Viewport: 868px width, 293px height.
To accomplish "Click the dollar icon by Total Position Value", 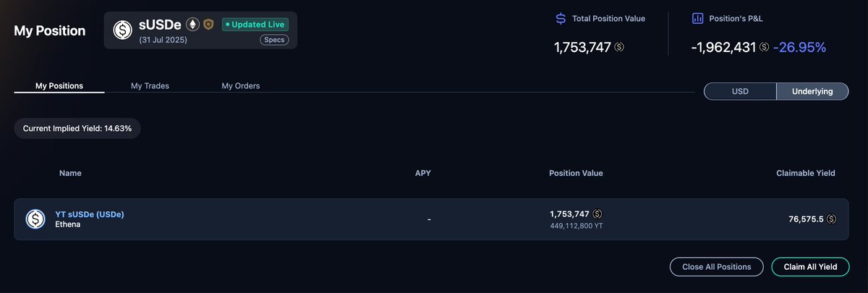I will tap(561, 18).
